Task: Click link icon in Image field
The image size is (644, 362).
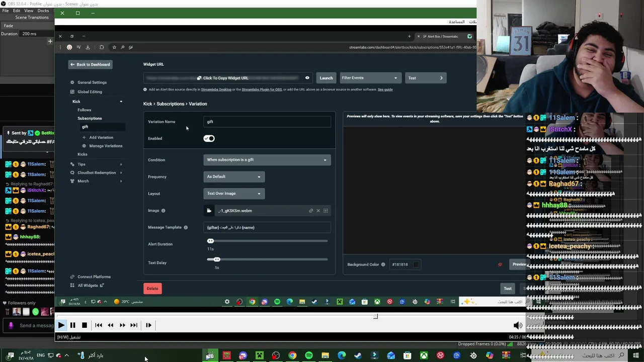Action: tap(311, 211)
